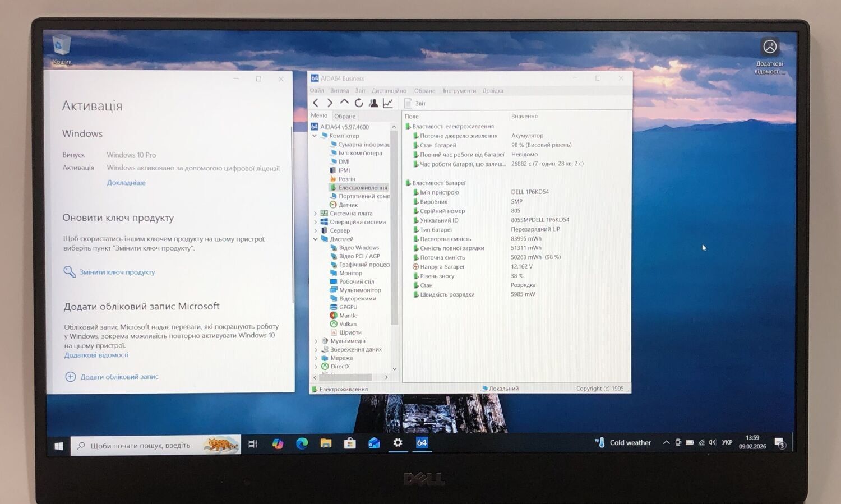Screen dimensions: 841x504
Task: Click the Докладніше link under activation
Action: 126,183
